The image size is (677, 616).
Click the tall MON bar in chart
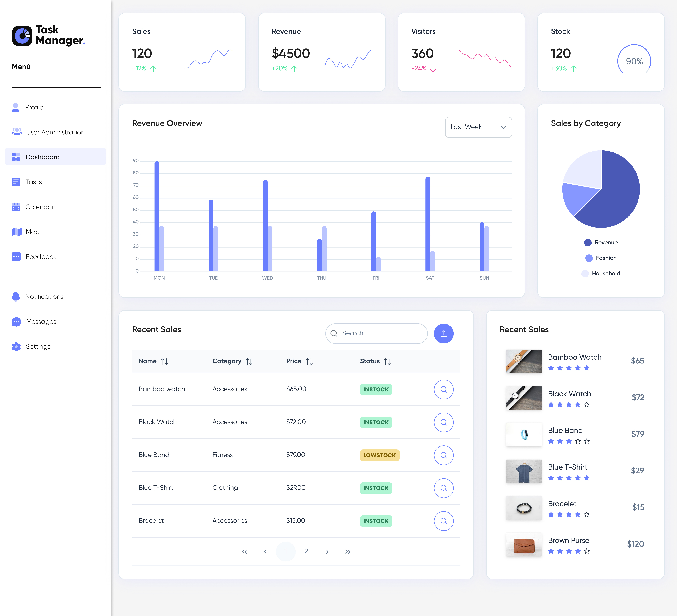click(x=157, y=216)
